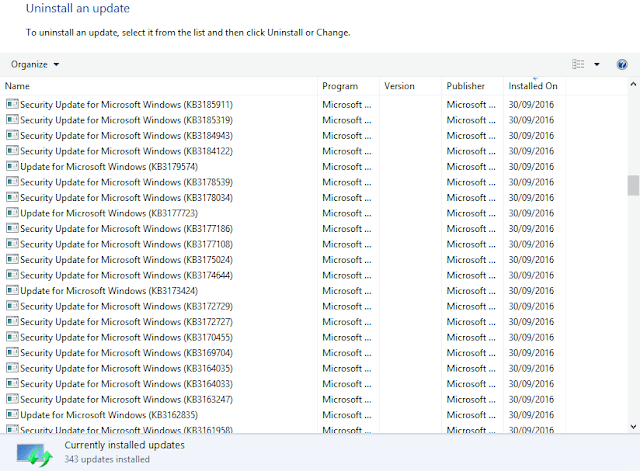Expand the view options dropdown arrow

tap(597, 64)
